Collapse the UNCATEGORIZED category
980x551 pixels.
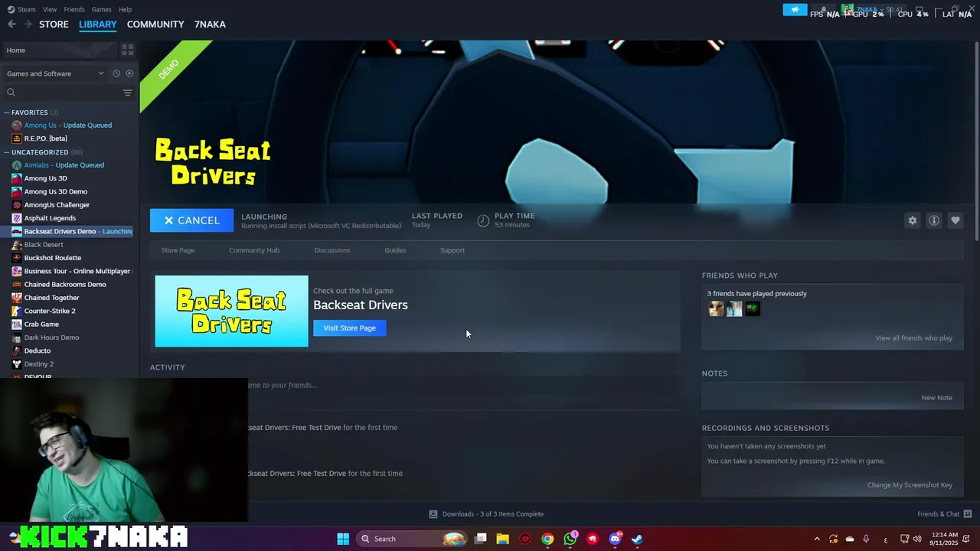pyautogui.click(x=6, y=152)
